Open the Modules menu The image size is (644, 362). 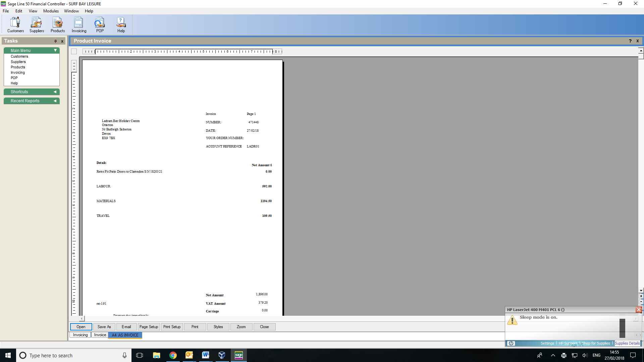click(51, 11)
